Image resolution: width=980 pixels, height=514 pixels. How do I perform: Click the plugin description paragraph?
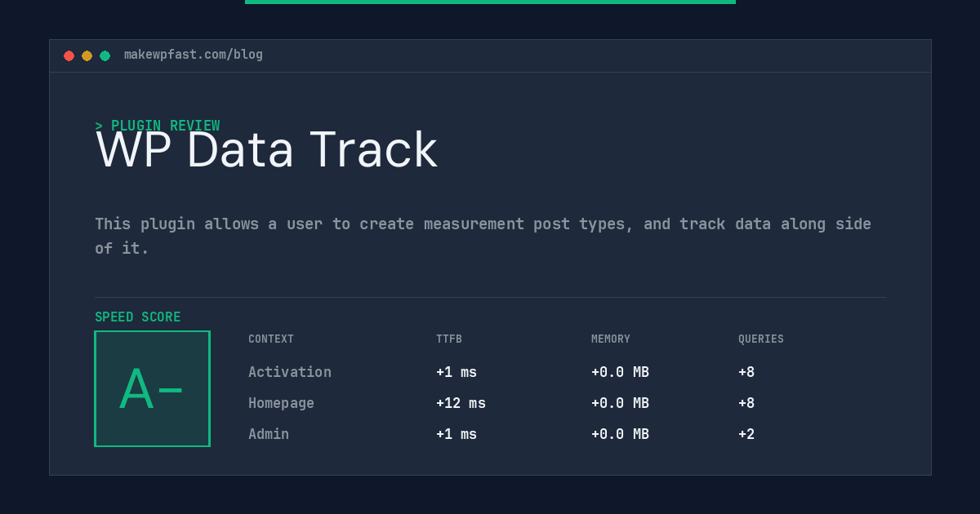[483, 236]
